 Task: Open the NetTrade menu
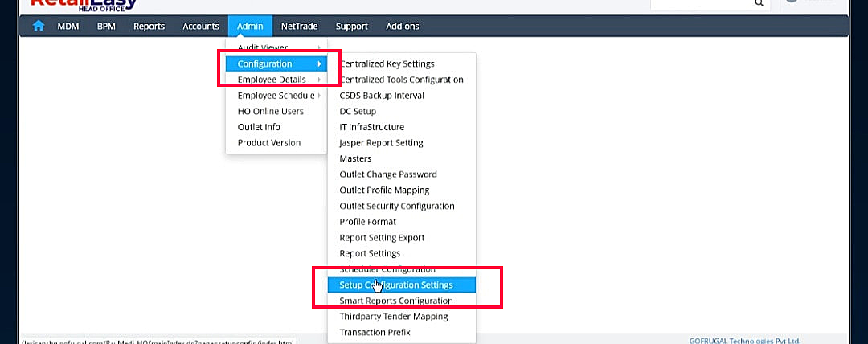click(x=299, y=26)
